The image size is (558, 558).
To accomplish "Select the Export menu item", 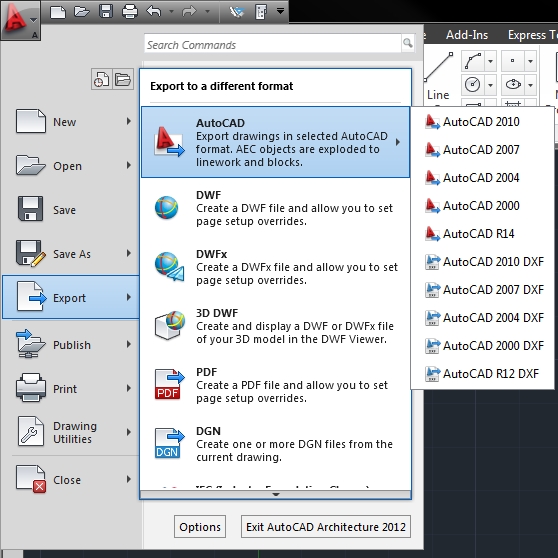I will pos(70,298).
